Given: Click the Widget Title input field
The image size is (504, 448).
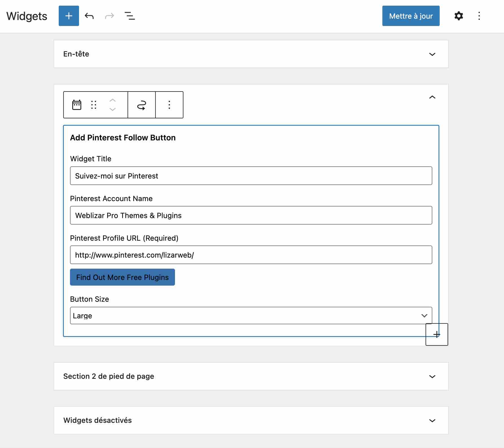Looking at the screenshot, I should [251, 176].
